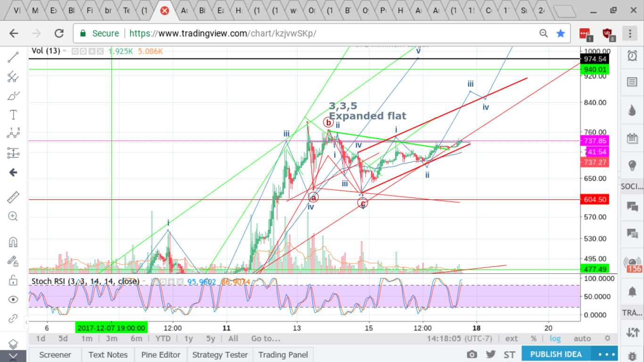The width and height of the screenshot is (644, 362).
Task: Take a chart snapshot with the camera icon
Action: pos(471,354)
